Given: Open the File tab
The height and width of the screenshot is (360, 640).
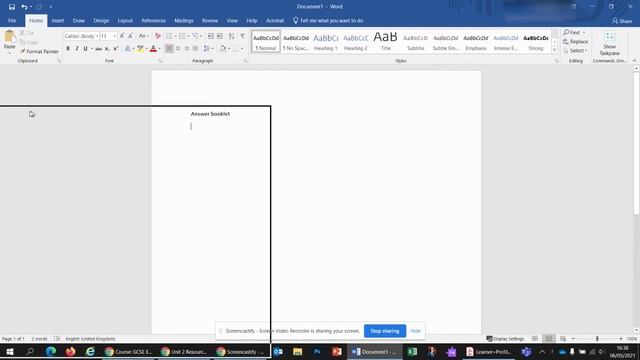Looking at the screenshot, I should (12, 20).
